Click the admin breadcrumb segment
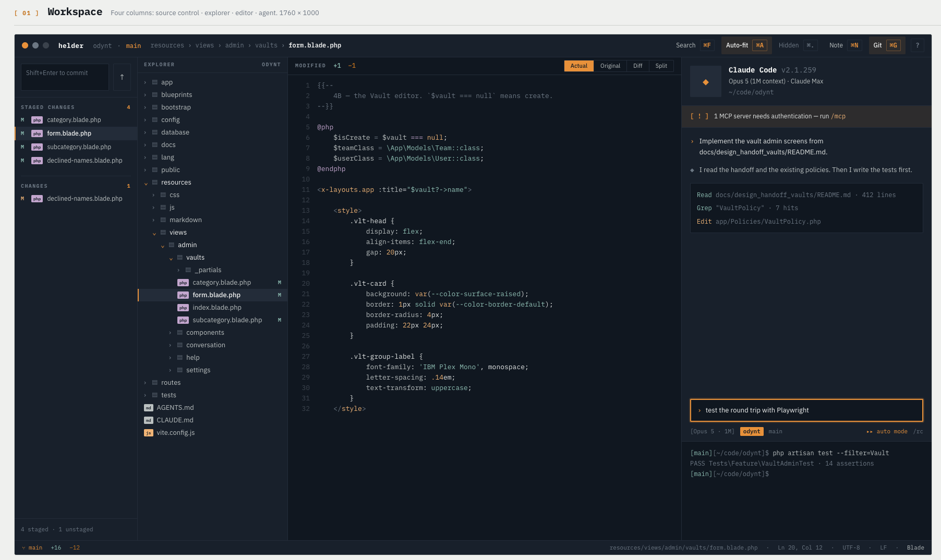This screenshot has width=941, height=560. click(x=234, y=45)
